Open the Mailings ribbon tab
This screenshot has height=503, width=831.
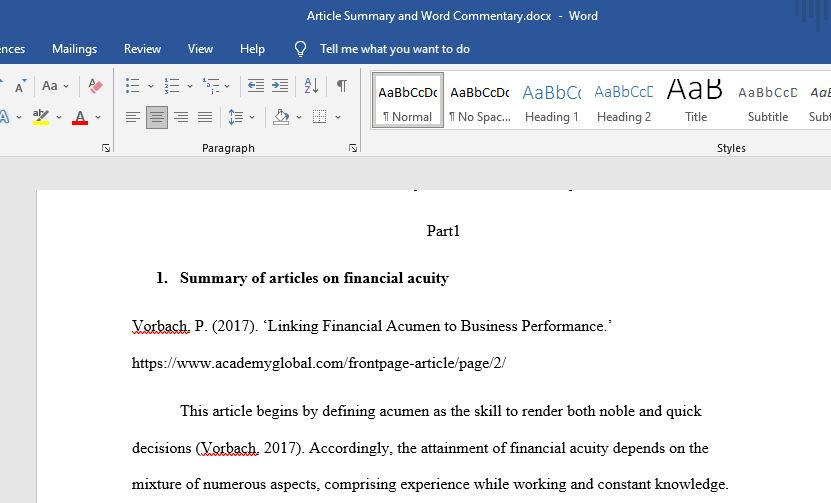tap(74, 49)
